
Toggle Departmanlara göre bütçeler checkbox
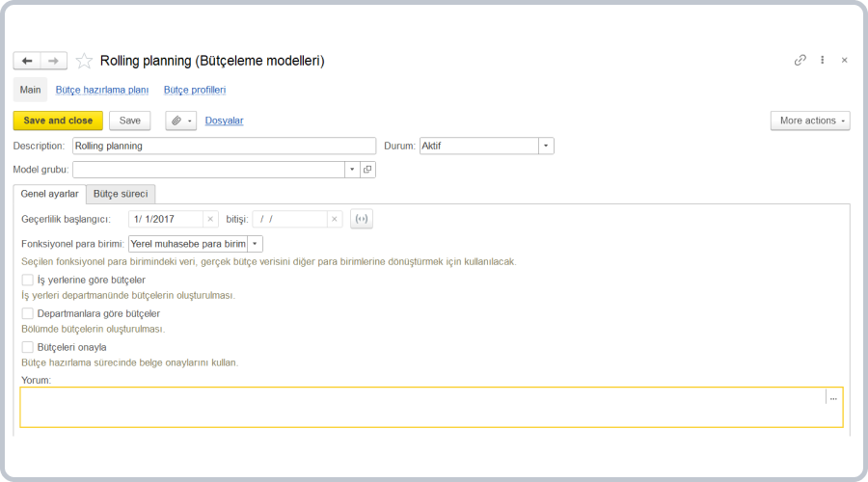(28, 313)
